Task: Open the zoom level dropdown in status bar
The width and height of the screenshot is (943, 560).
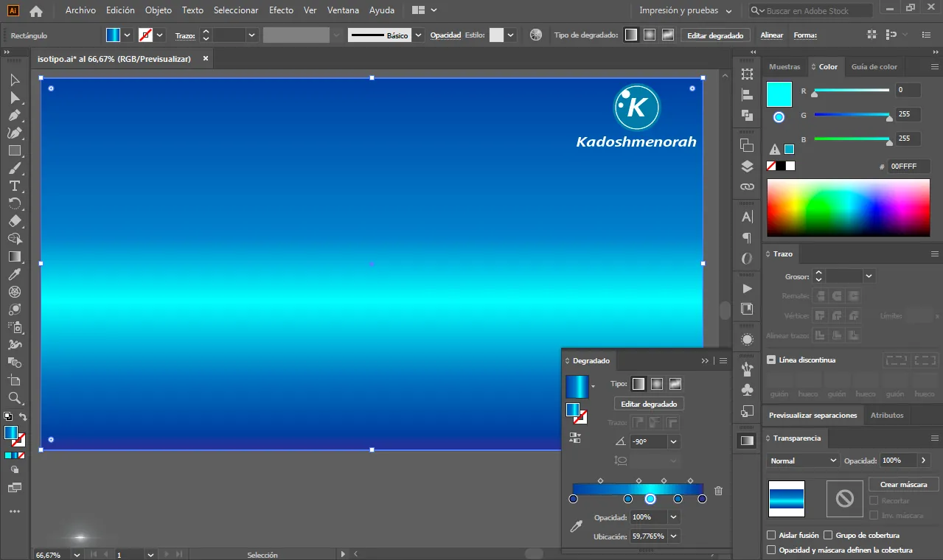Action: (77, 554)
